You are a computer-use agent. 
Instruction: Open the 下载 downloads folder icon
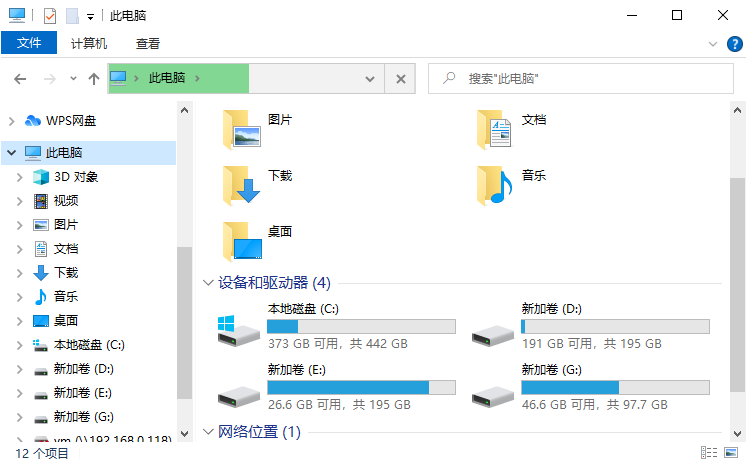click(242, 185)
